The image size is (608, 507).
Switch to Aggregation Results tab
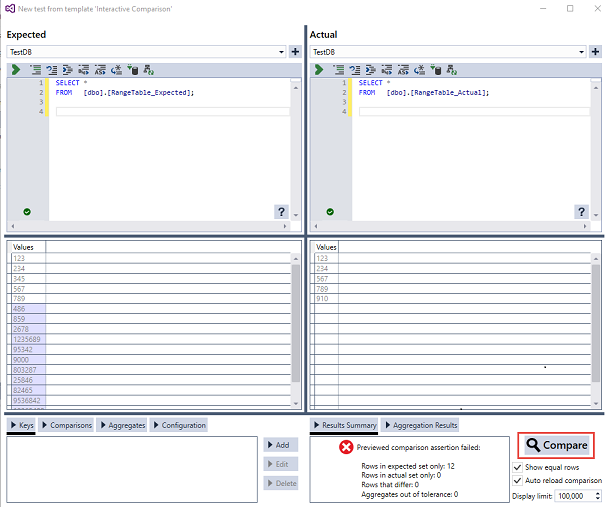point(420,425)
